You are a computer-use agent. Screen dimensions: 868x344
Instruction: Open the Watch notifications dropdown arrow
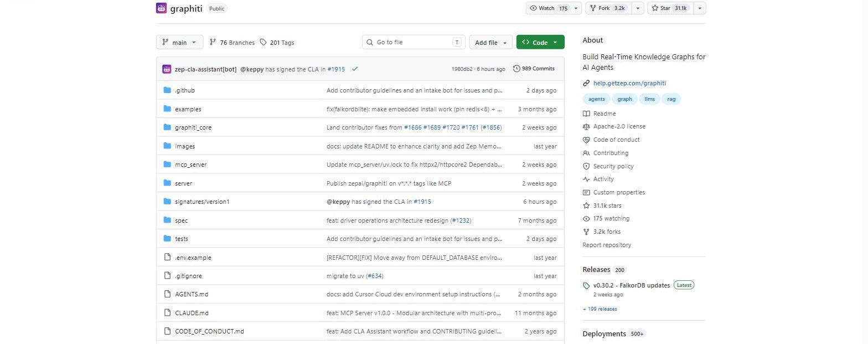click(576, 8)
